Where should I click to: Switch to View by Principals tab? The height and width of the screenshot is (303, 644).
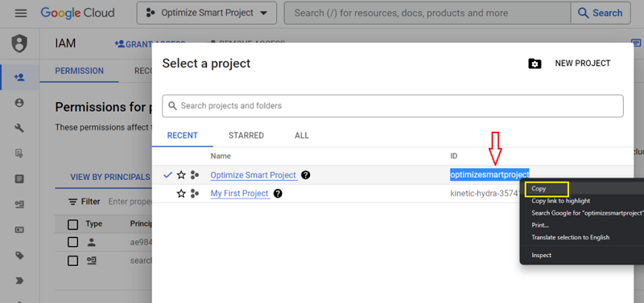pos(110,177)
